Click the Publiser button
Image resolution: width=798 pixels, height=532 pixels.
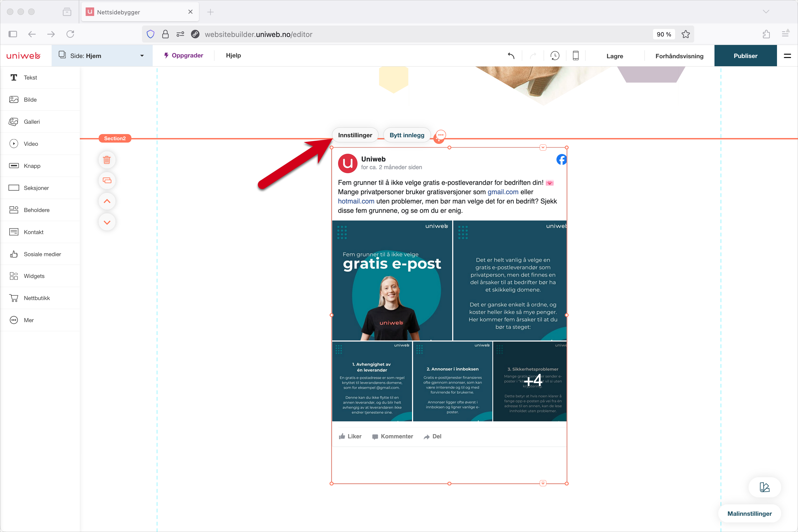point(745,56)
